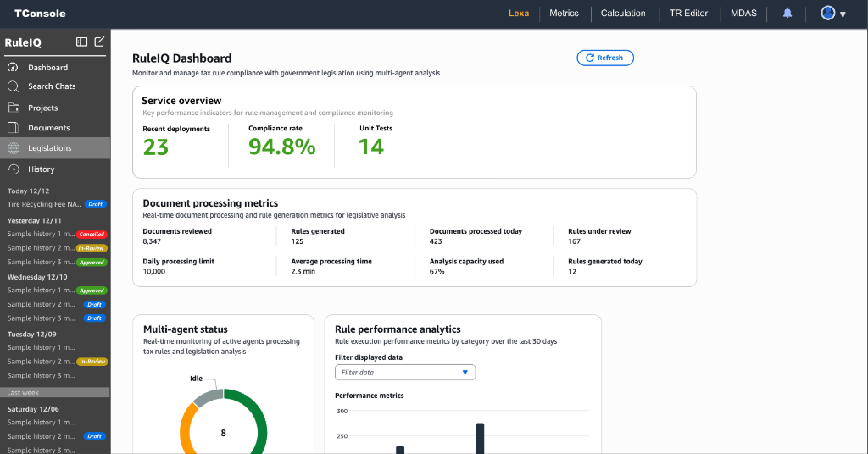Open the Legislations globe icon
Image resolution: width=868 pixels, height=454 pixels.
13,148
